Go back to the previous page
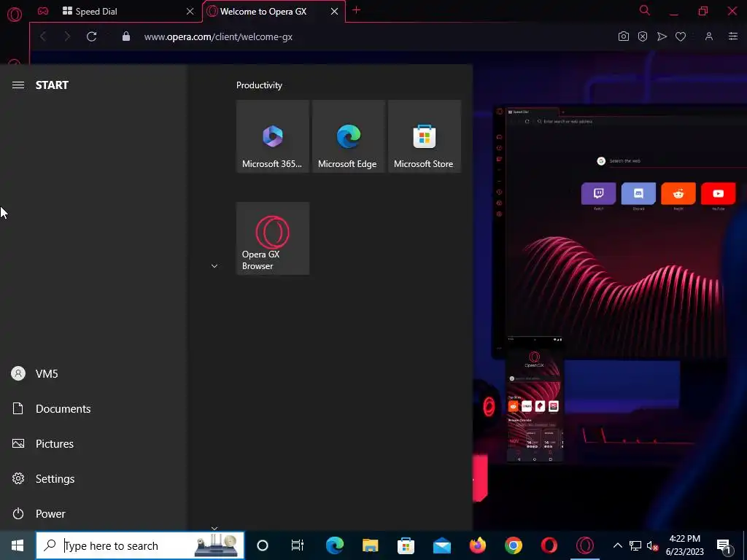The height and width of the screenshot is (560, 747). (x=43, y=36)
